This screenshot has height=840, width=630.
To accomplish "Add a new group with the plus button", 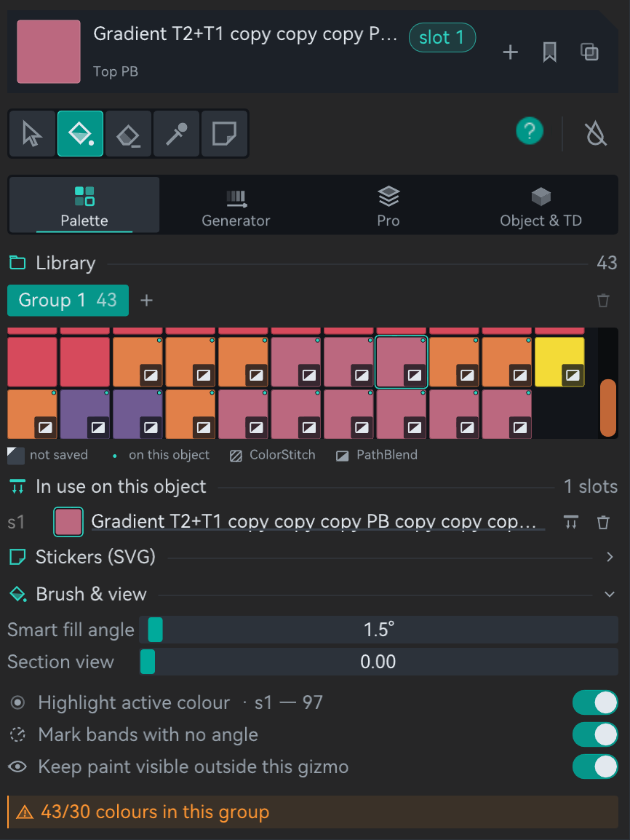I will [147, 301].
